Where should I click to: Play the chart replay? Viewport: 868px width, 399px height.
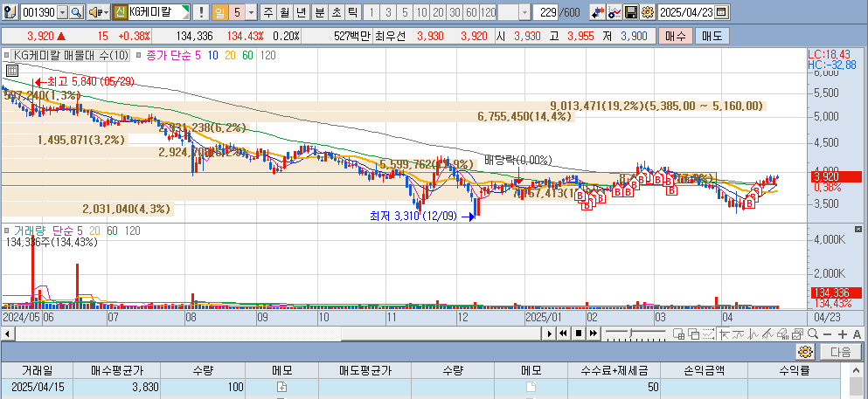coord(550,334)
